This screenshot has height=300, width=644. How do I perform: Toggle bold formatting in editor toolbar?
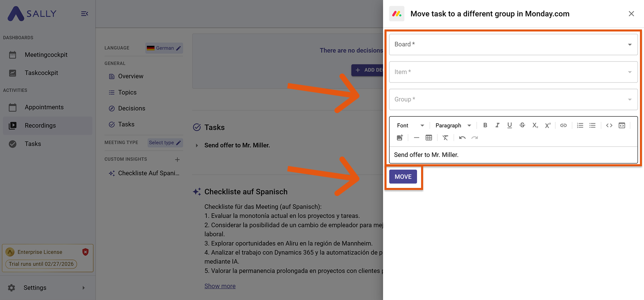pyautogui.click(x=485, y=125)
